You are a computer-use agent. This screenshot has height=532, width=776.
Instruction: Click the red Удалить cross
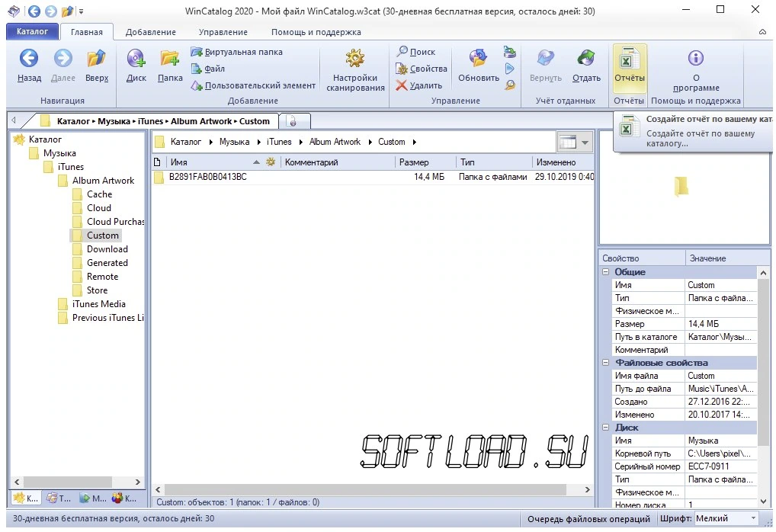tap(402, 85)
